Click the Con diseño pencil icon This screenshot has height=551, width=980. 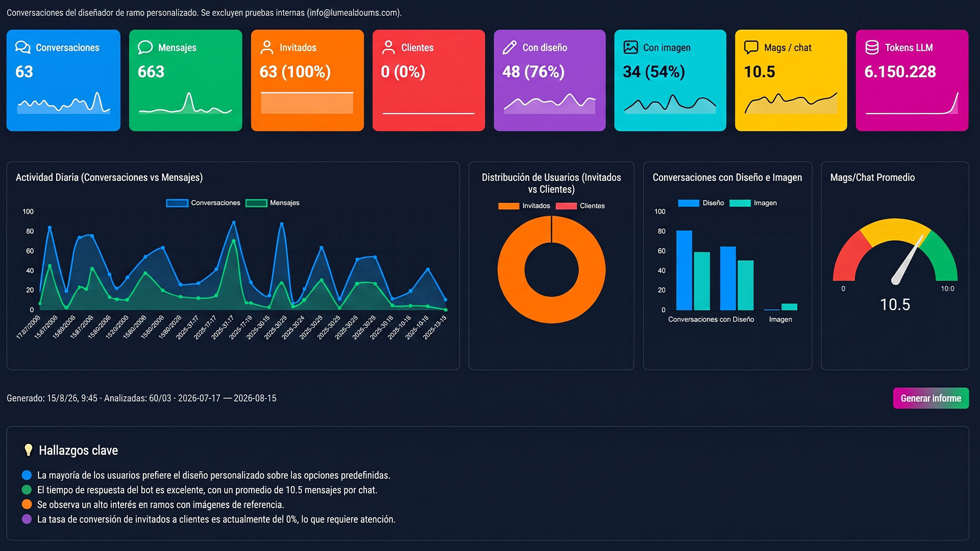(x=509, y=47)
